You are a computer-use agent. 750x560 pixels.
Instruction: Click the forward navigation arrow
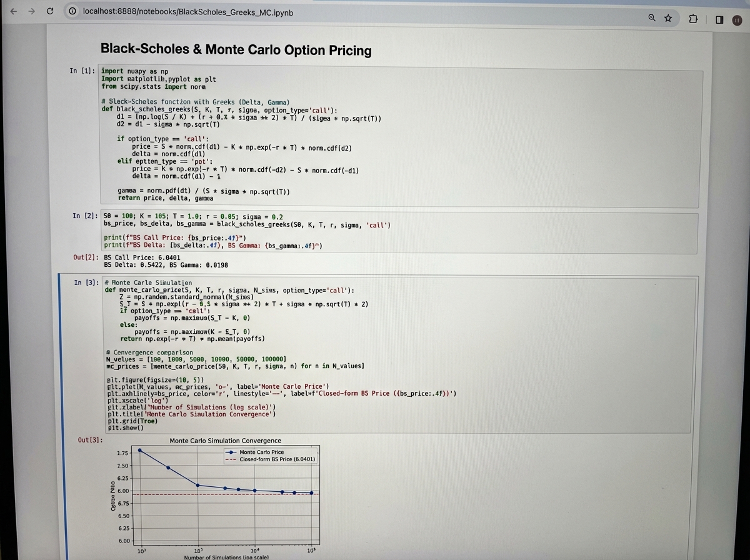32,12
